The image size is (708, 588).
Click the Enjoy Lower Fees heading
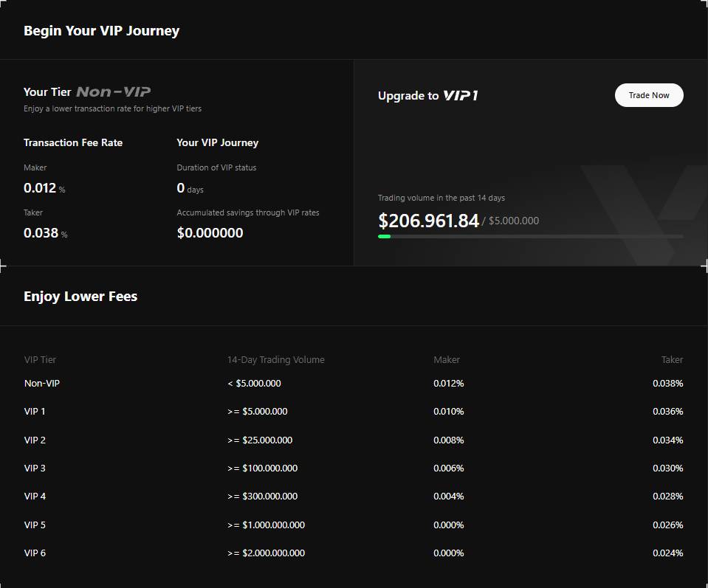(x=80, y=297)
